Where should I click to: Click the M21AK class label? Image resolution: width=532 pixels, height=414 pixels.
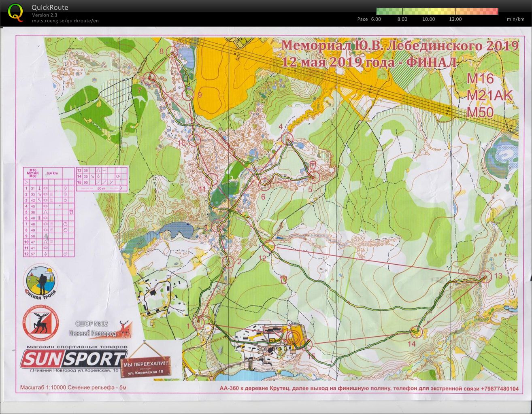point(489,96)
